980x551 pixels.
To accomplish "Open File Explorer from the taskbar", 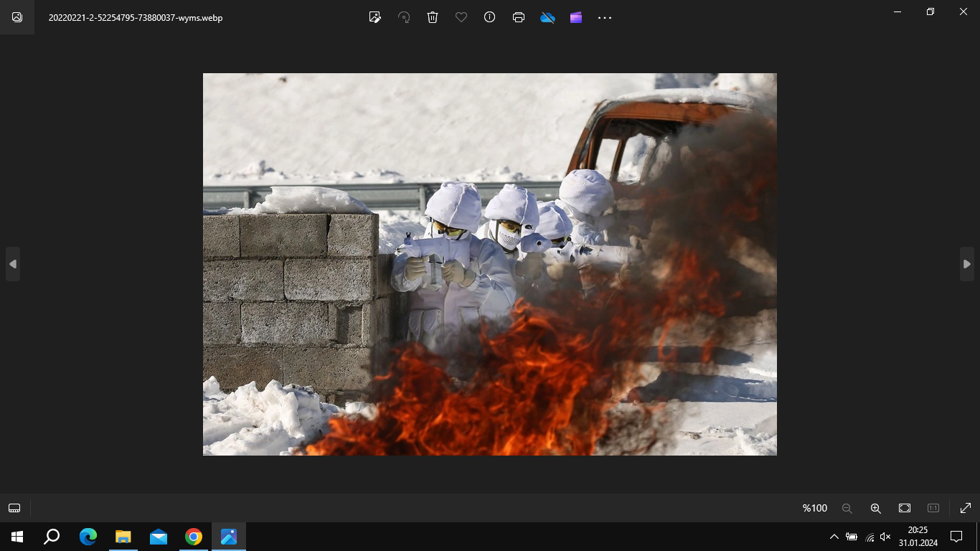I will point(123,537).
